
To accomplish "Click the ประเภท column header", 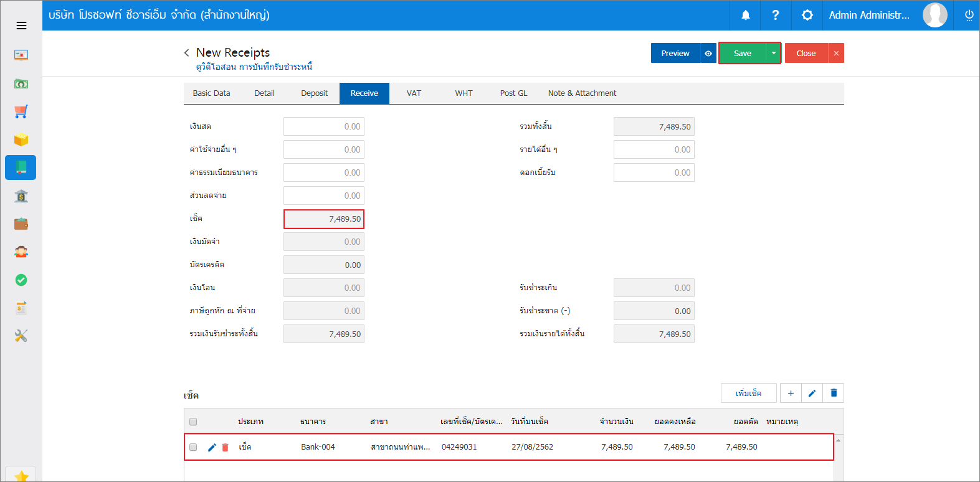I will click(250, 422).
